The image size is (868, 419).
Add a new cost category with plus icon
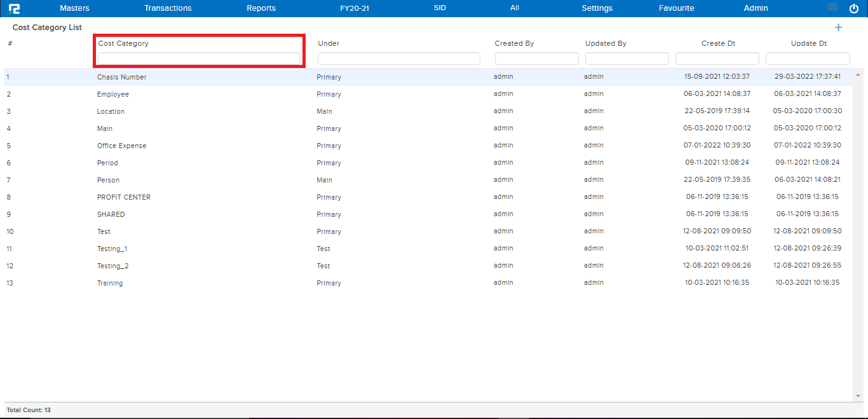click(x=838, y=27)
